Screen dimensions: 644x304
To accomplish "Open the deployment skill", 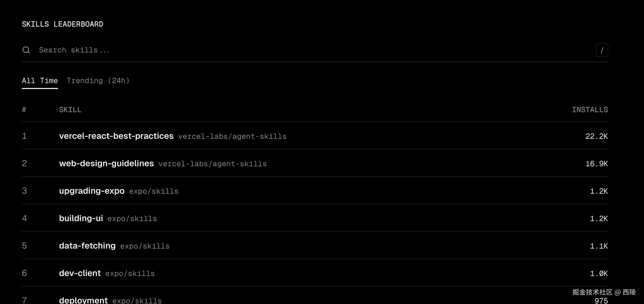I will coord(83,300).
